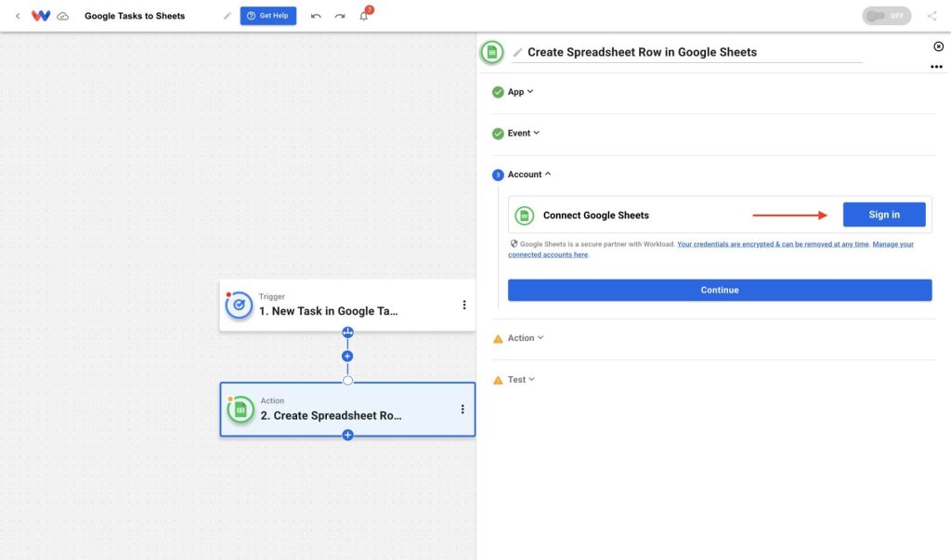Go back using the left chevron arrow
Image resolution: width=951 pixels, height=560 pixels.
coord(18,16)
